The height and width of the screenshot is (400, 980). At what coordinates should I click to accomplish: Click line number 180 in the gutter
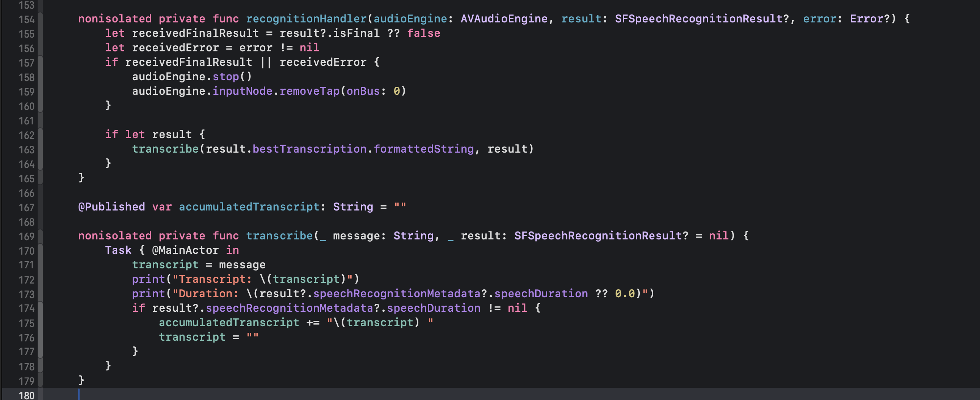pyautogui.click(x=26, y=395)
